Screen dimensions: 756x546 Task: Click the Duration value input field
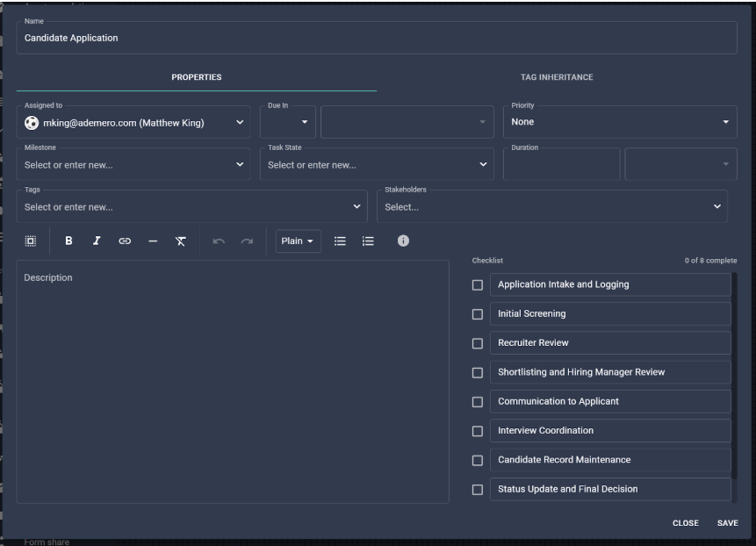tap(562, 164)
